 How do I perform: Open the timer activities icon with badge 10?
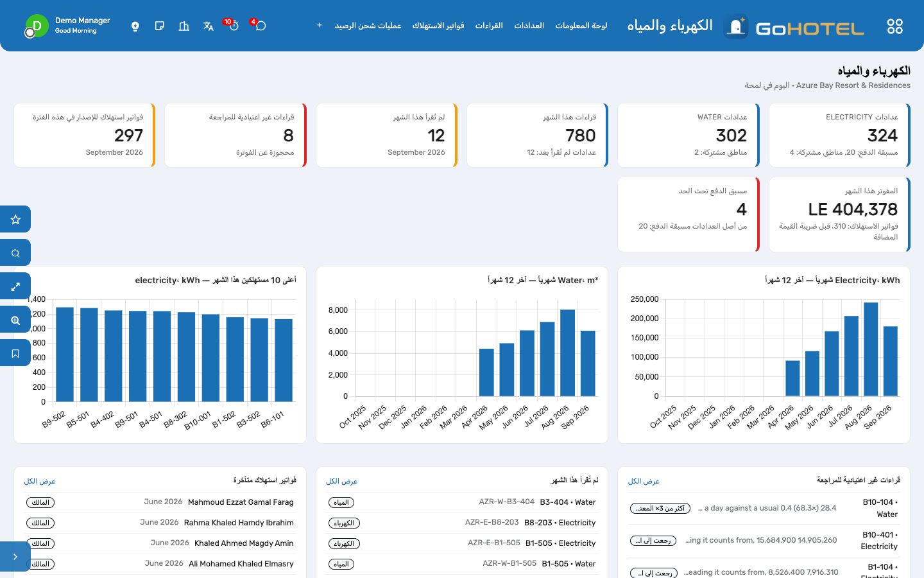point(233,26)
